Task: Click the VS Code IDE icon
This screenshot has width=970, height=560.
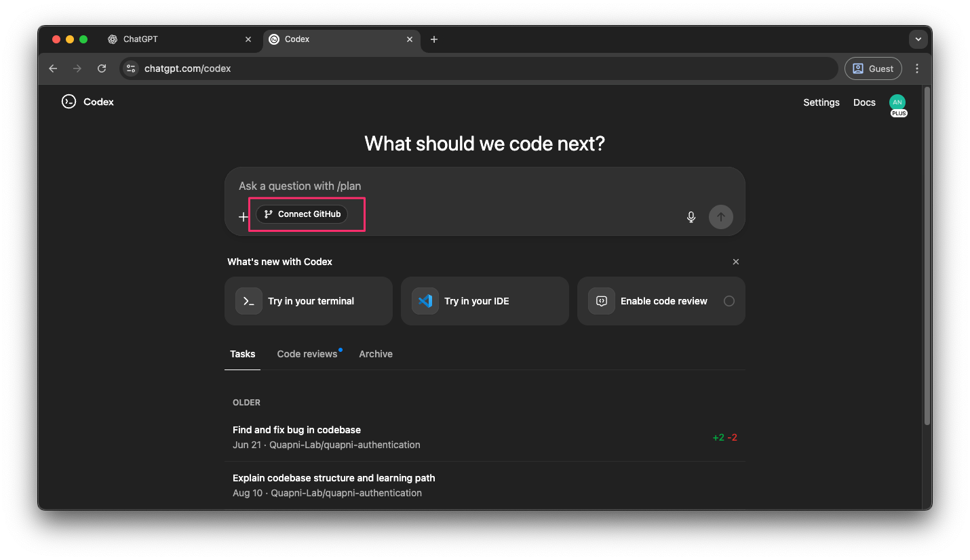Action: click(x=425, y=301)
